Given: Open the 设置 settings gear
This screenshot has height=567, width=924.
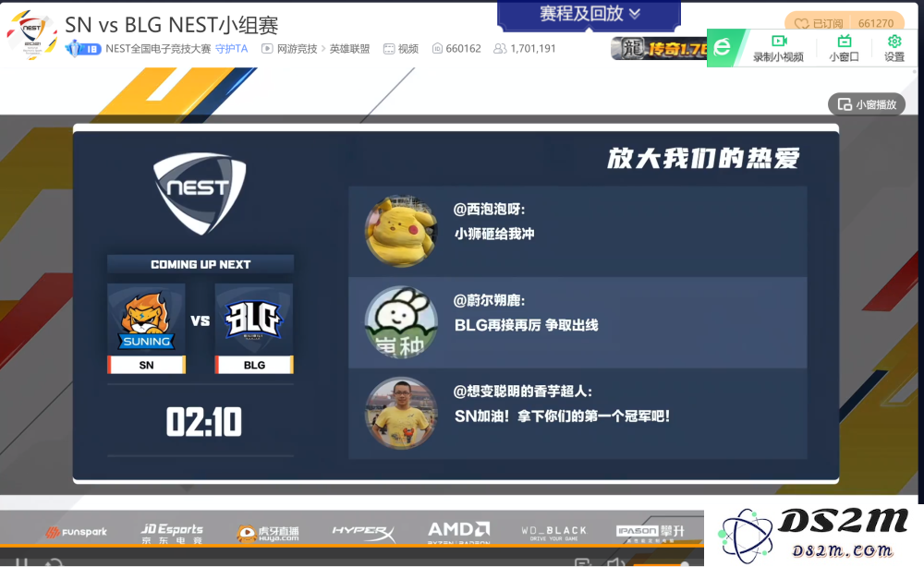Looking at the screenshot, I should pyautogui.click(x=894, y=48).
